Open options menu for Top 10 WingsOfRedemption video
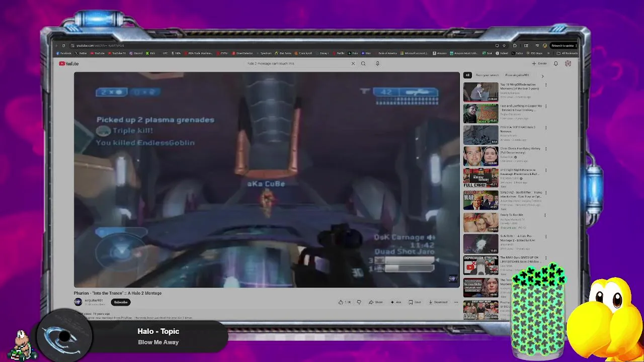 coord(546,85)
